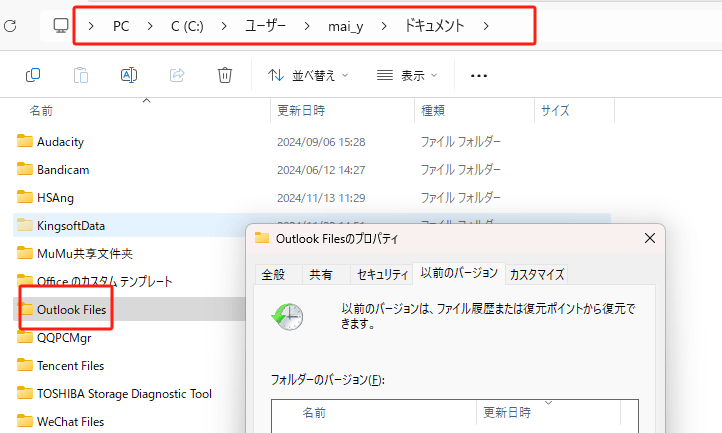
Task: Sort versions list by 更新日時 column
Action: coord(507,412)
